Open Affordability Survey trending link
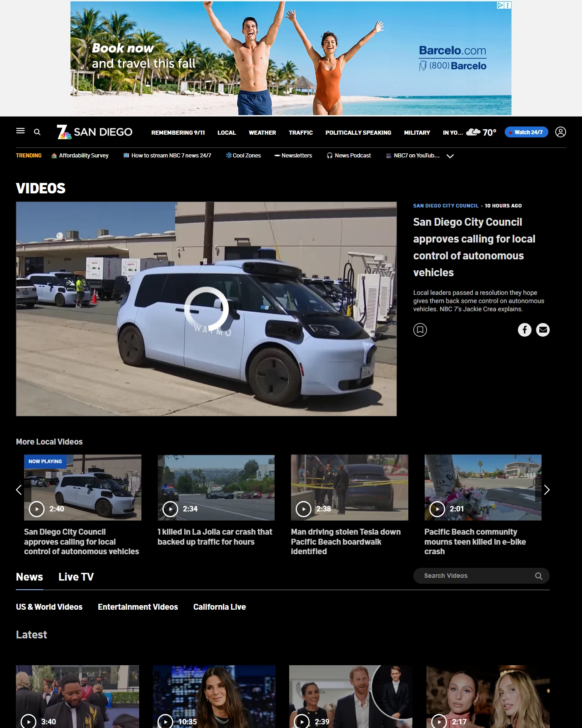 [x=80, y=156]
